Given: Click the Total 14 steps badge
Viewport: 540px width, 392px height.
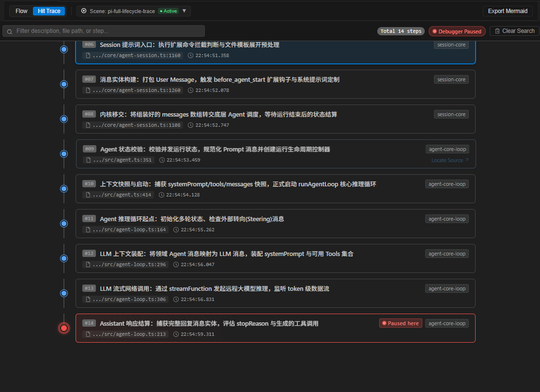Looking at the screenshot, I should [x=401, y=31].
